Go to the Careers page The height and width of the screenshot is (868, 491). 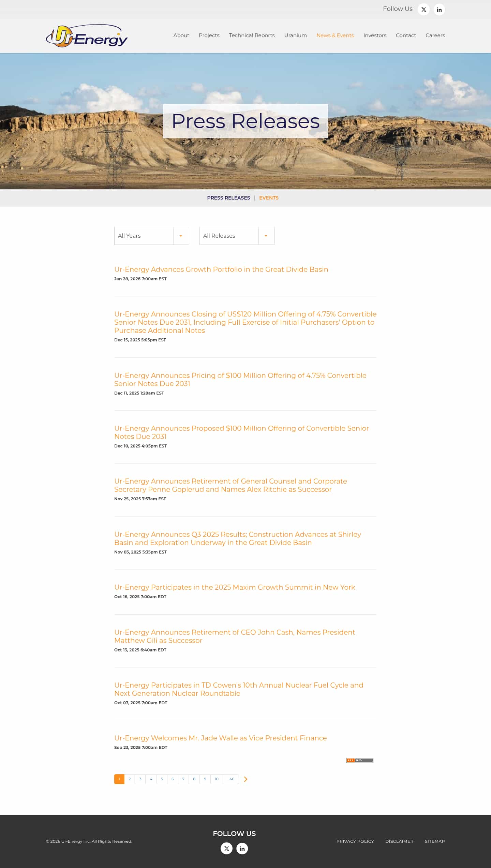(x=435, y=35)
